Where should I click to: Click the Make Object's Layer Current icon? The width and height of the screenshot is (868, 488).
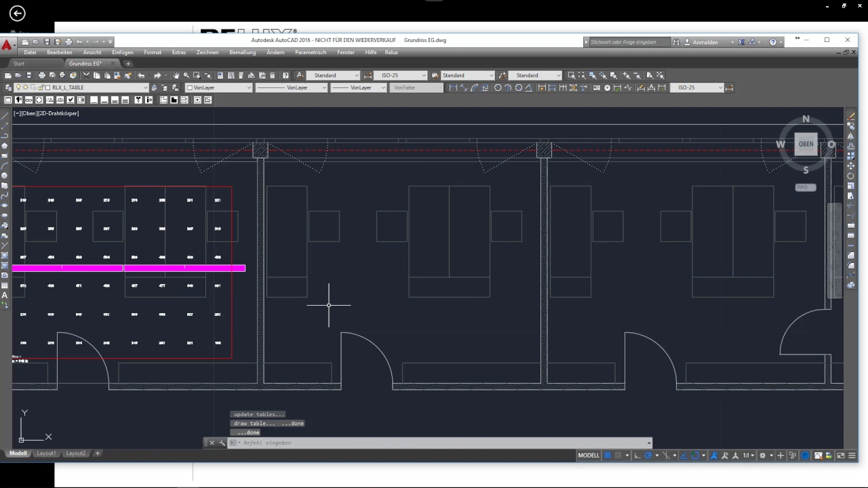154,87
